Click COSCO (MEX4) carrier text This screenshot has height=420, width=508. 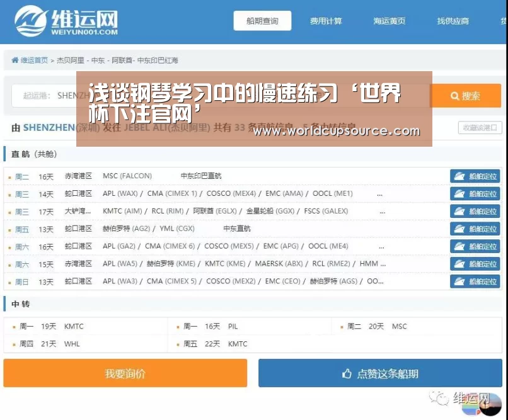(x=231, y=193)
